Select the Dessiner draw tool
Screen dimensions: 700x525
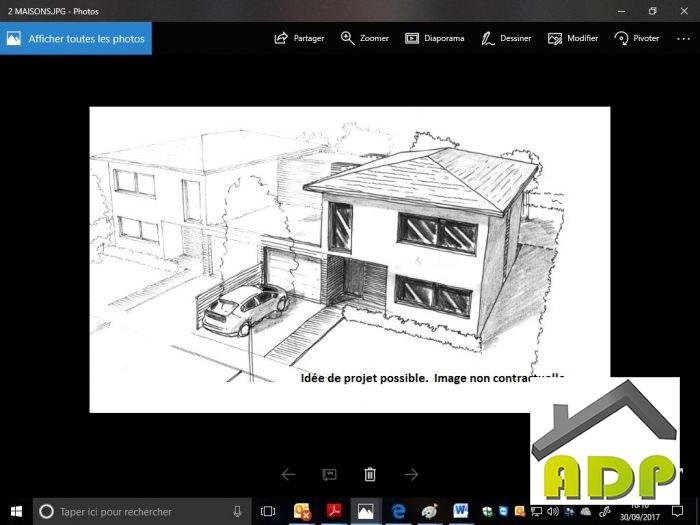pos(504,38)
